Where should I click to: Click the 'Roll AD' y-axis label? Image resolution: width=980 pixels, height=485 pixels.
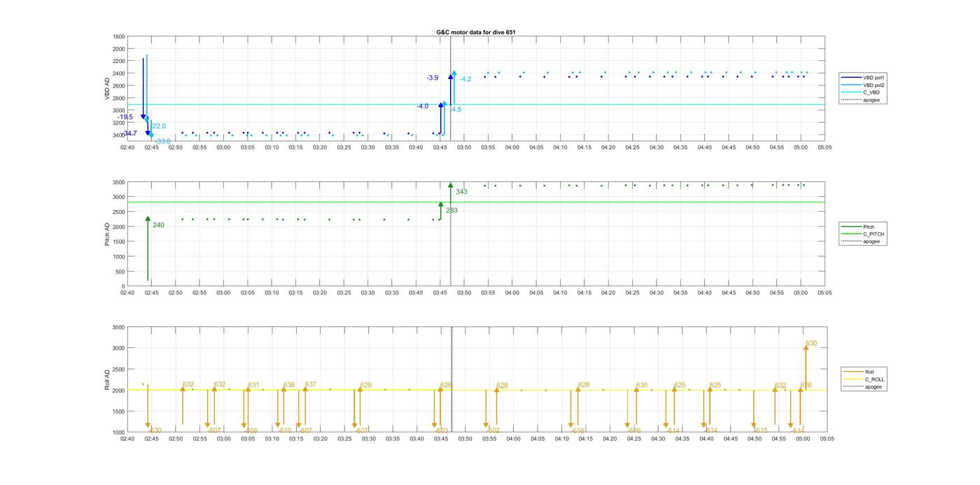pyautogui.click(x=108, y=379)
